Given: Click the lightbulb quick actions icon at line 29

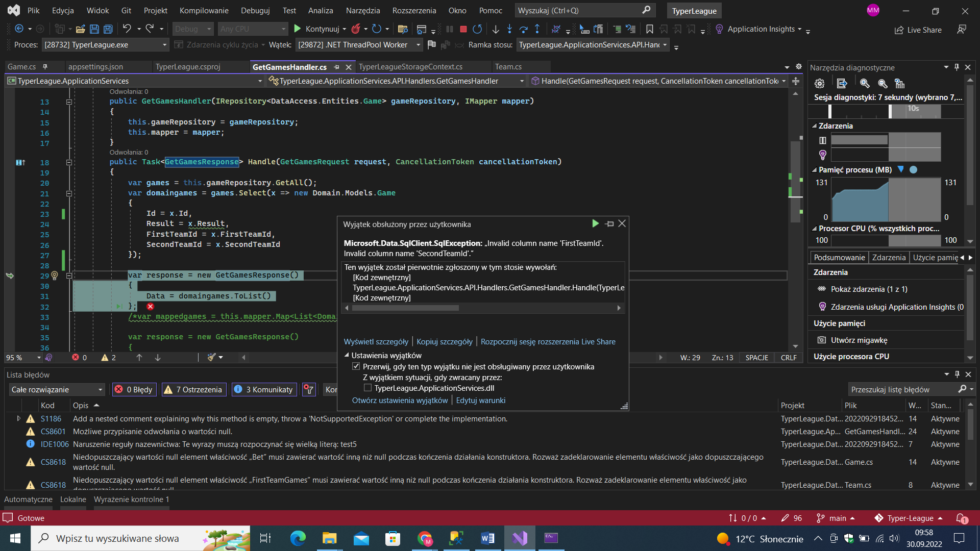Looking at the screenshot, I should [55, 275].
